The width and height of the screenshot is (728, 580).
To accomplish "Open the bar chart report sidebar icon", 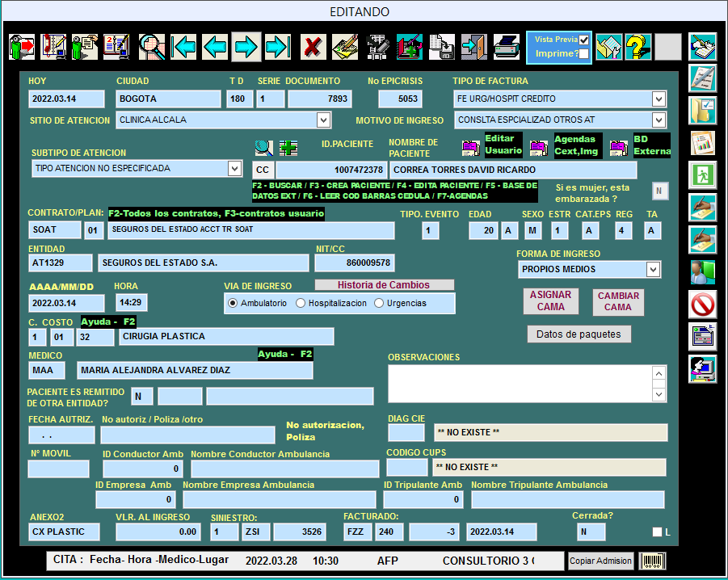I will pyautogui.click(x=702, y=143).
